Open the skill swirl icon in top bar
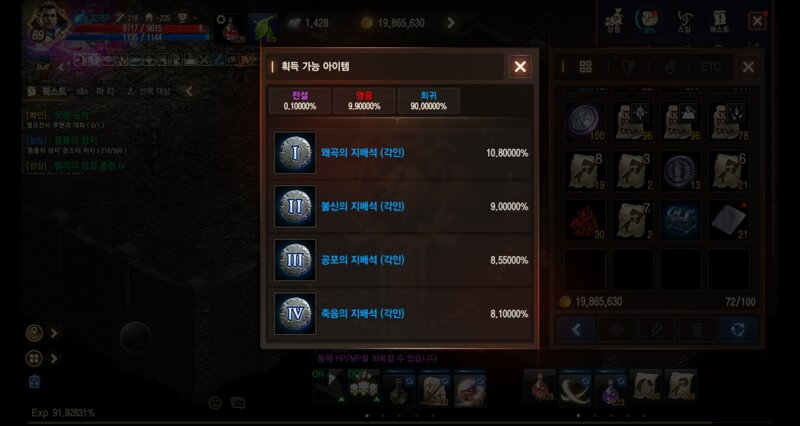 point(684,21)
